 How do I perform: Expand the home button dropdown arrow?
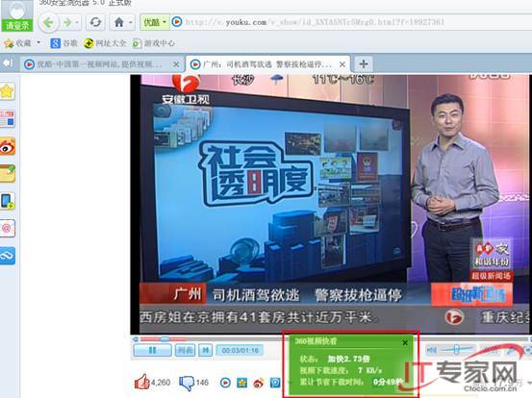[x=131, y=22]
